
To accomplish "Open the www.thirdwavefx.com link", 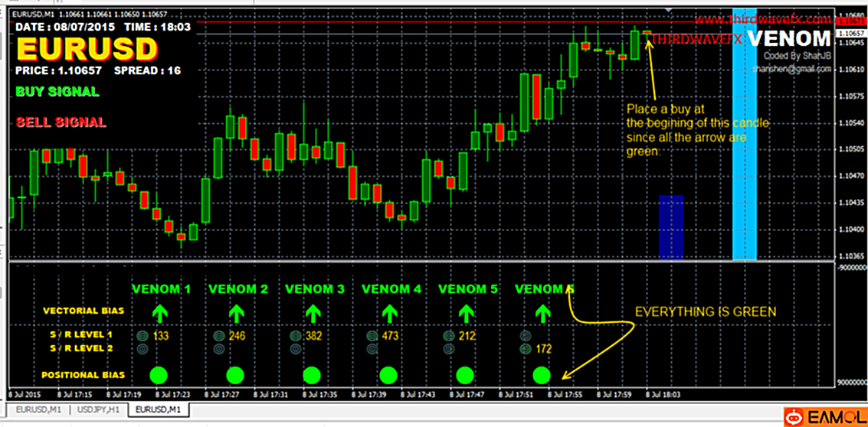I will [x=763, y=19].
